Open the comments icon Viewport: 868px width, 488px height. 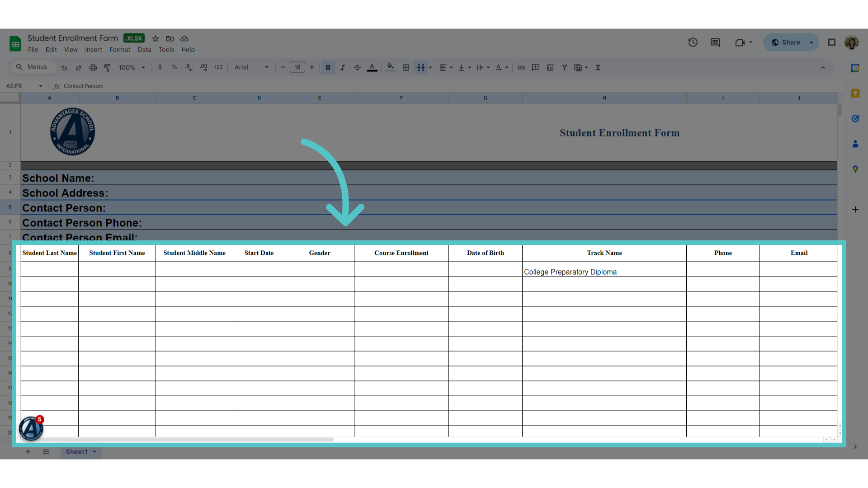click(715, 42)
